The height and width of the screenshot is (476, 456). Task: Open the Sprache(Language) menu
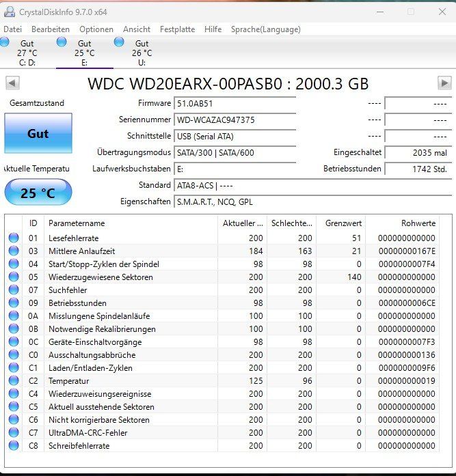tap(266, 29)
